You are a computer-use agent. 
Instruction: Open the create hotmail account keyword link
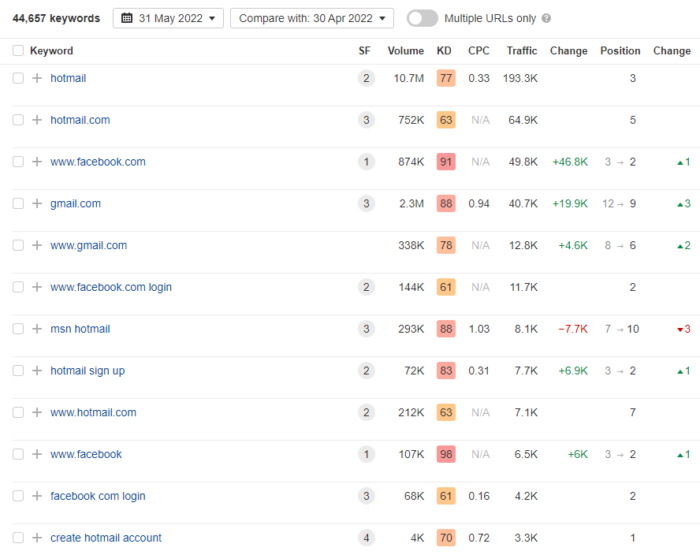(106, 538)
